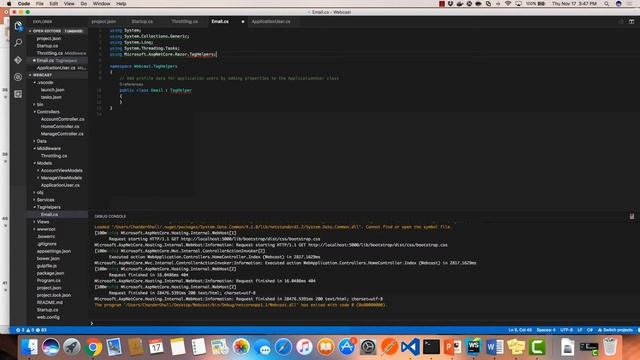Open Camtasia from the Dock

pos(537,347)
